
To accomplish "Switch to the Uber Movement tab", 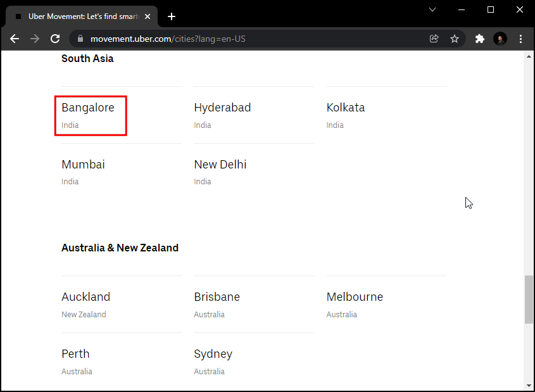I will [79, 16].
